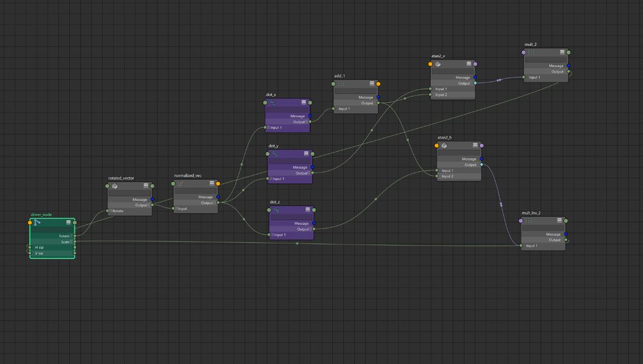Toggle dot_y's attribute display mode icon
The image size is (643, 364).
coord(306,154)
